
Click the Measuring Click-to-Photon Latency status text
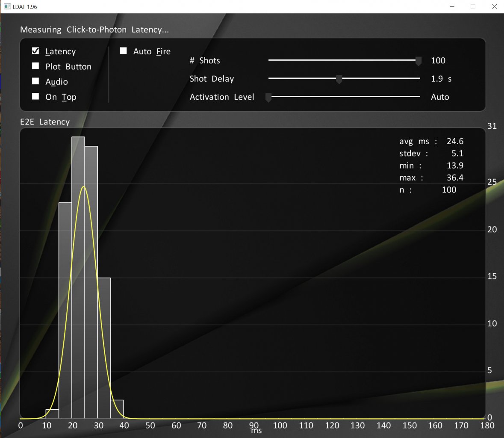94,30
